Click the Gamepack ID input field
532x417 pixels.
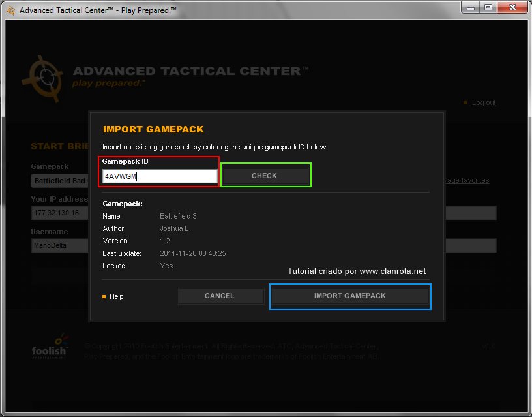click(x=160, y=176)
